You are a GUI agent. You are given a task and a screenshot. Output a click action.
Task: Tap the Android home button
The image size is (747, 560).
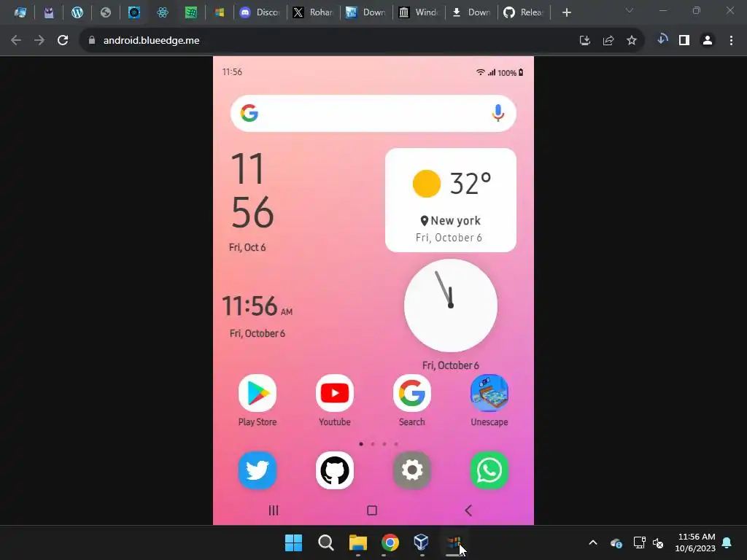pyautogui.click(x=372, y=510)
